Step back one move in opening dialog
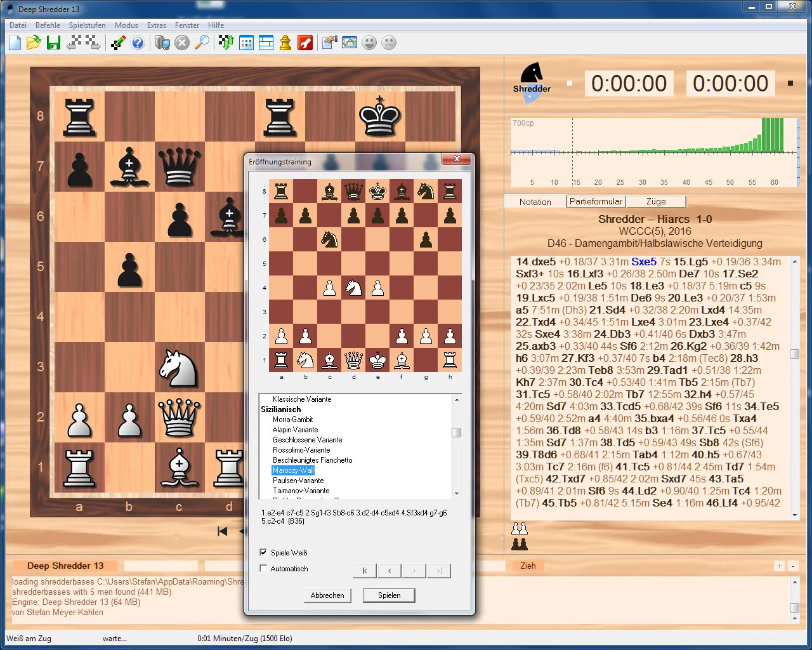The height and width of the screenshot is (650, 812). [x=390, y=571]
